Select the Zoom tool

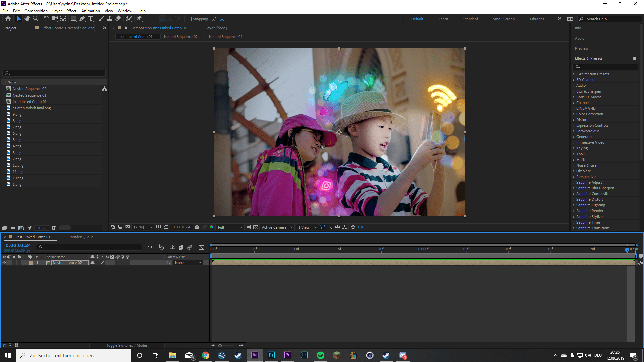coord(36,19)
